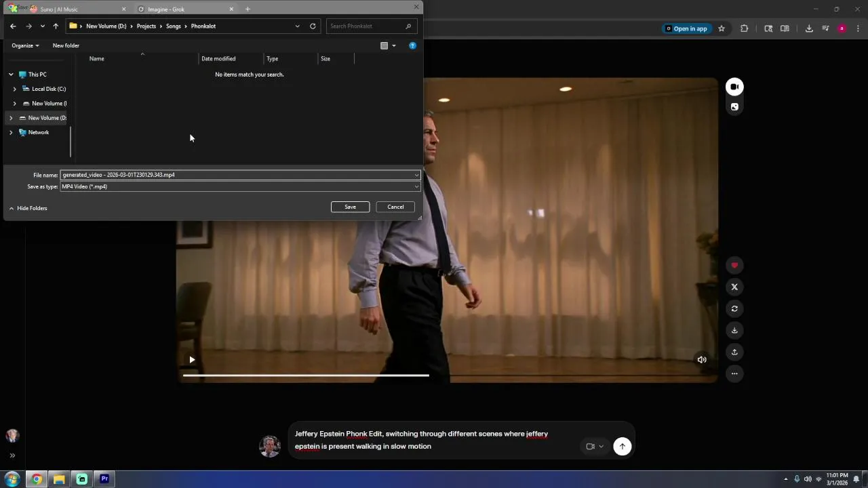Screen dimensions: 868x488
Task: Share the video to X
Action: [734, 287]
